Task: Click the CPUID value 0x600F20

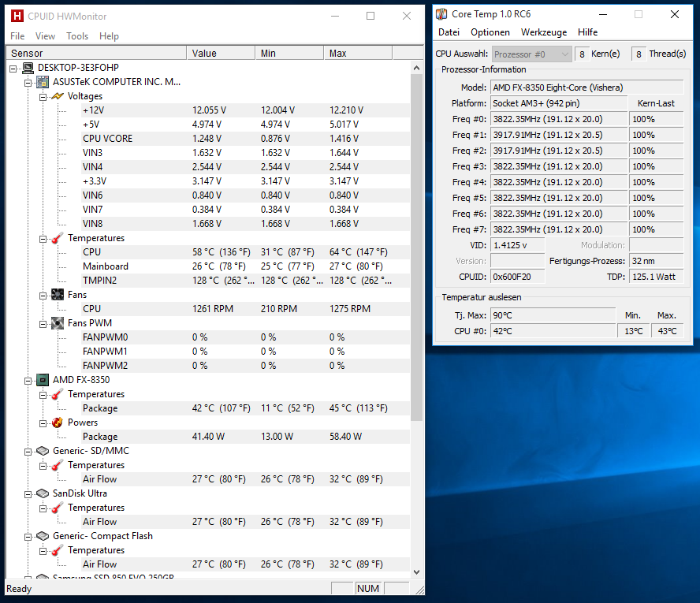Action: point(518,277)
